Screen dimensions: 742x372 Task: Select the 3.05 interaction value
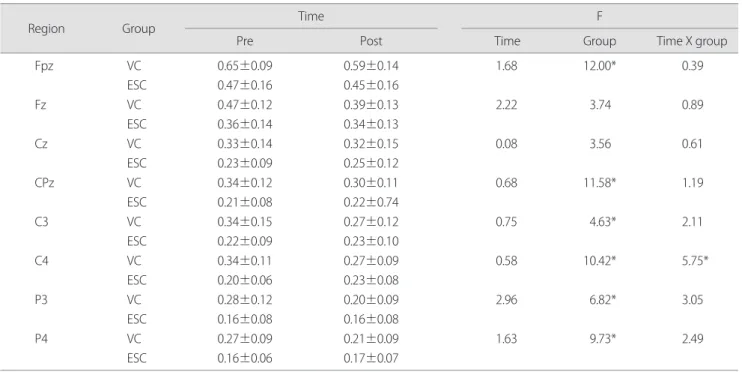point(692,300)
